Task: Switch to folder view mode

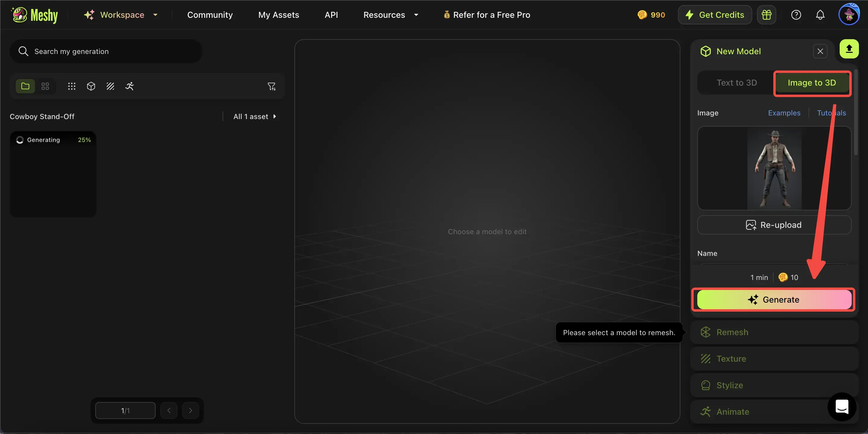Action: tap(25, 86)
